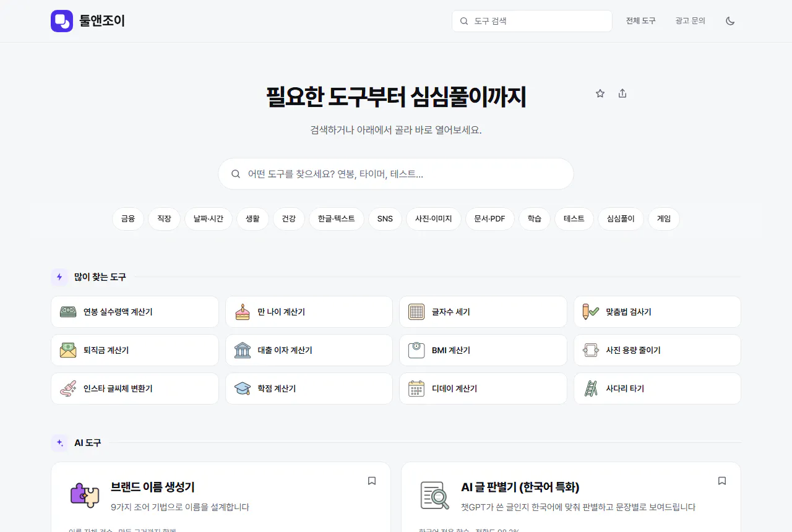
Task: Click the AI 도구 section heading
Action: [87, 443]
